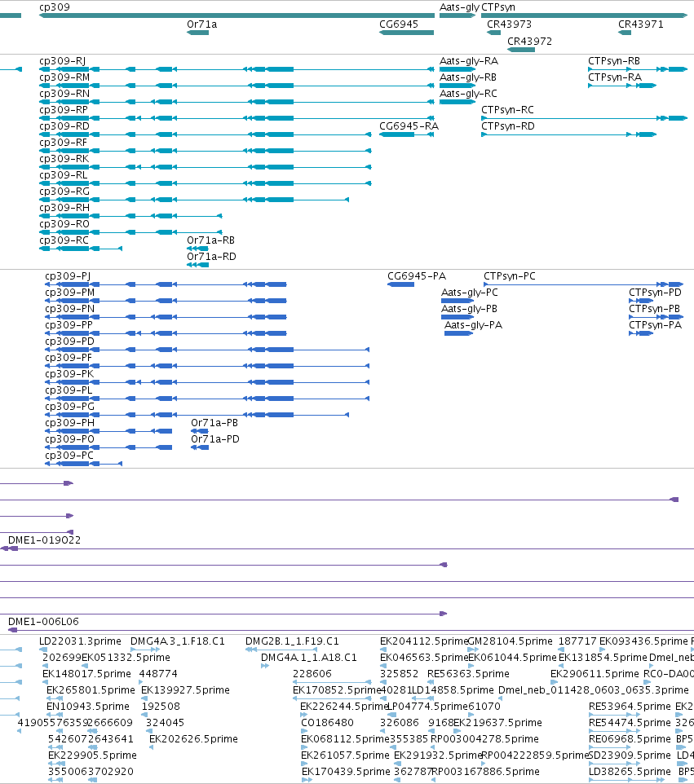The height and width of the screenshot is (784, 694).
Task: Click EST LD38265.5prime
Action: pos(630,772)
